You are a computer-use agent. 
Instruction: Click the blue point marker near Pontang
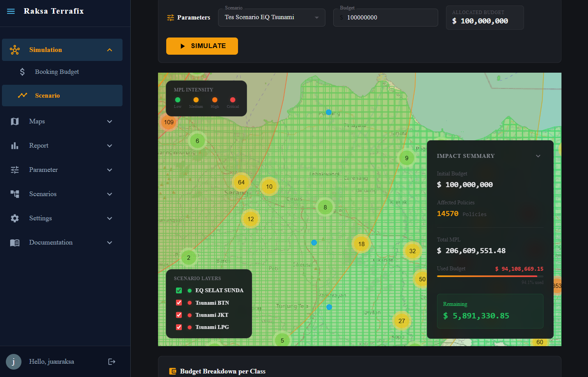(x=329, y=112)
